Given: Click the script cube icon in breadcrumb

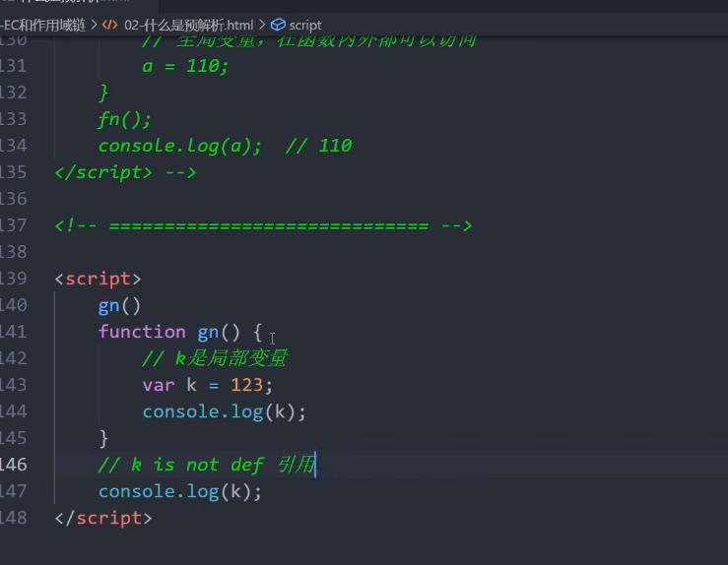Looking at the screenshot, I should (278, 25).
